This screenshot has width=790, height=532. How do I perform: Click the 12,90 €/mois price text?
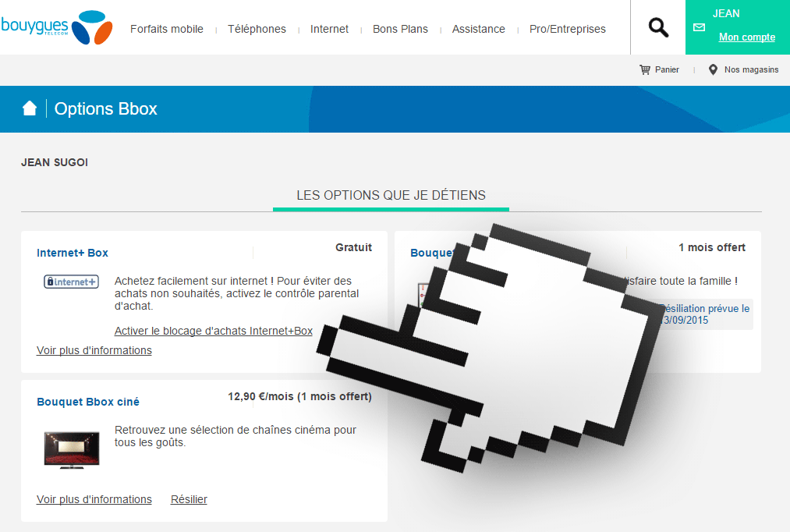(x=299, y=396)
